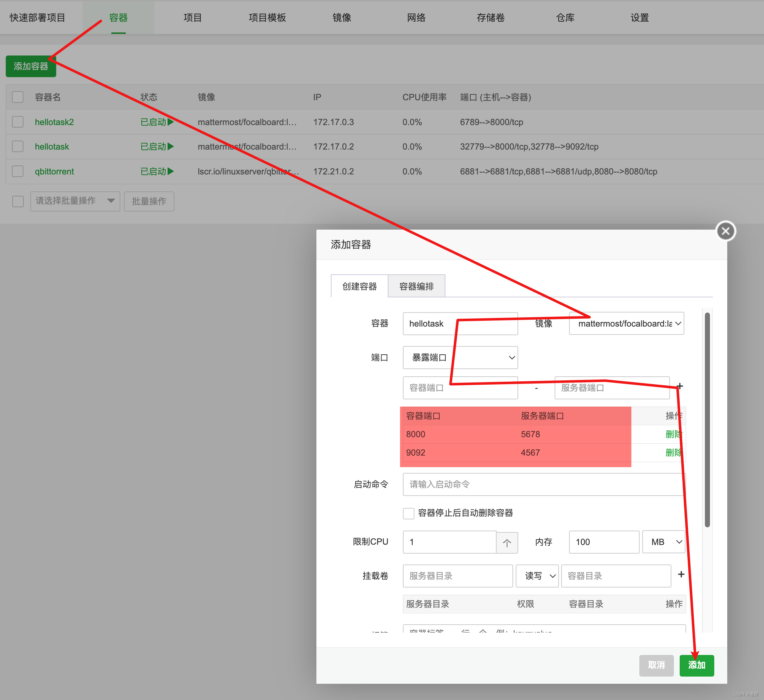This screenshot has width=764, height=700.
Task: Open the image selection dropdown
Action: pos(626,323)
